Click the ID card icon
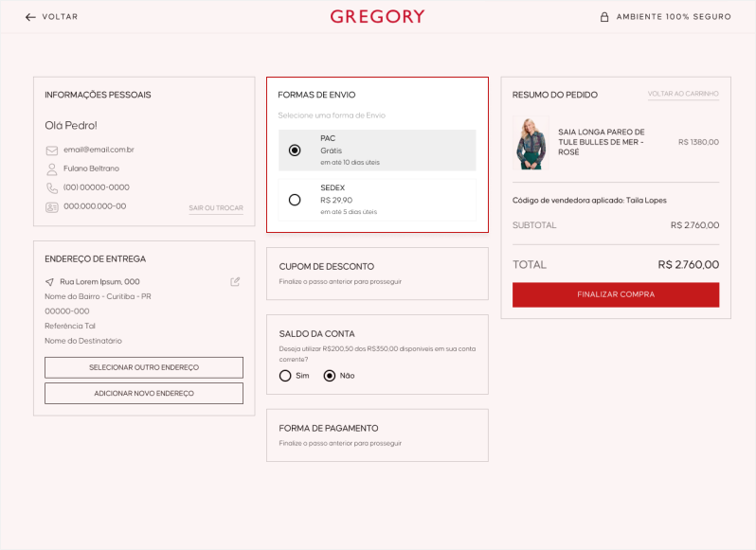This screenshot has width=756, height=550. [x=52, y=206]
